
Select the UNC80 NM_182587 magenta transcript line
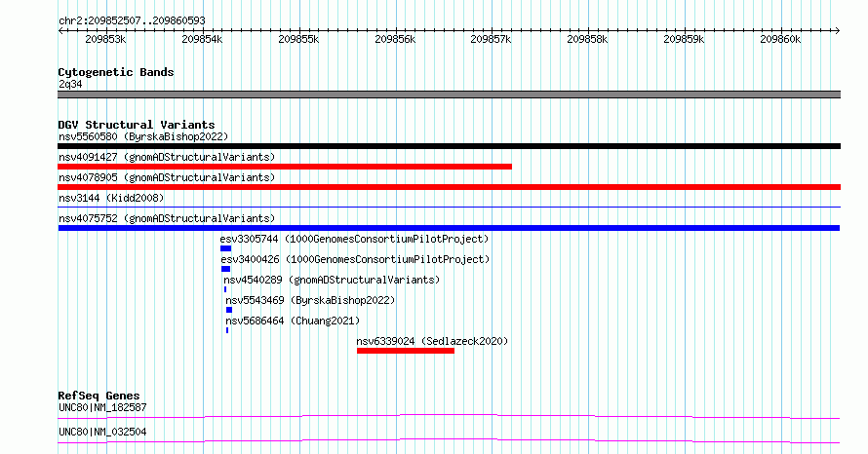click(449, 416)
